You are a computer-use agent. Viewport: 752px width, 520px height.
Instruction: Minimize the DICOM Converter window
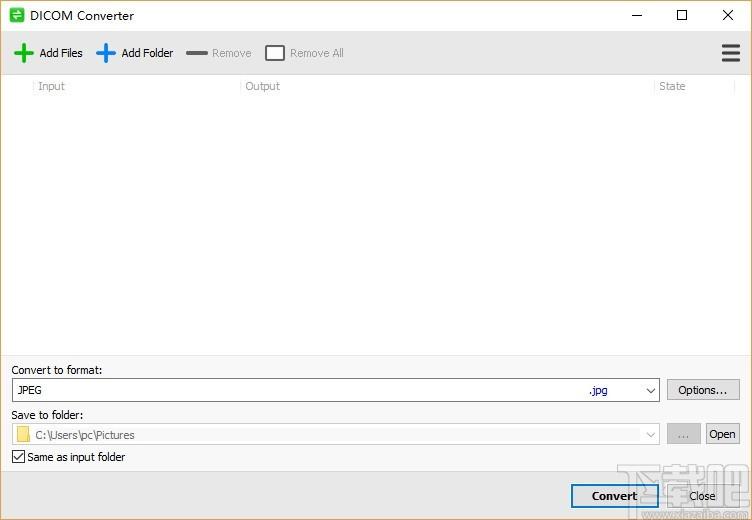point(637,15)
